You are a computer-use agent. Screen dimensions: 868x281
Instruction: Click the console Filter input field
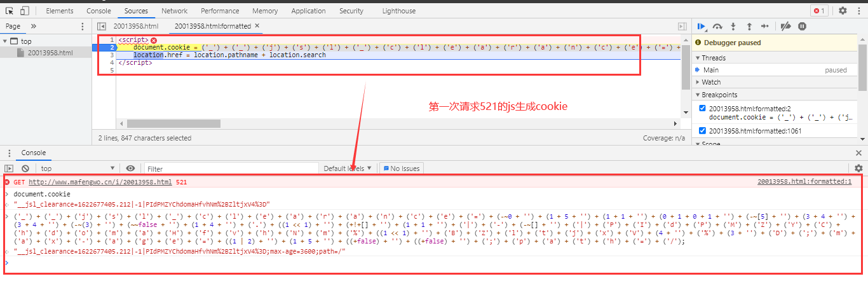point(231,168)
